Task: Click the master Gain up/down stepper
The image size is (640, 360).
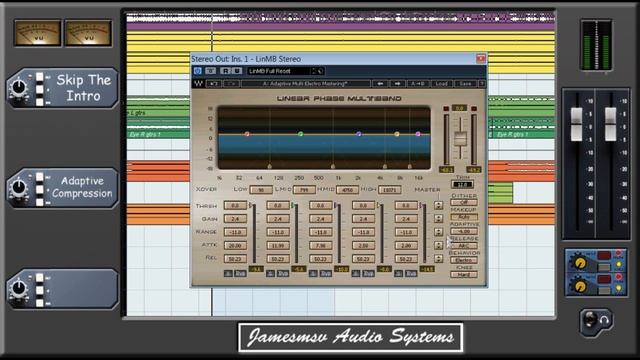Action: pos(438,219)
